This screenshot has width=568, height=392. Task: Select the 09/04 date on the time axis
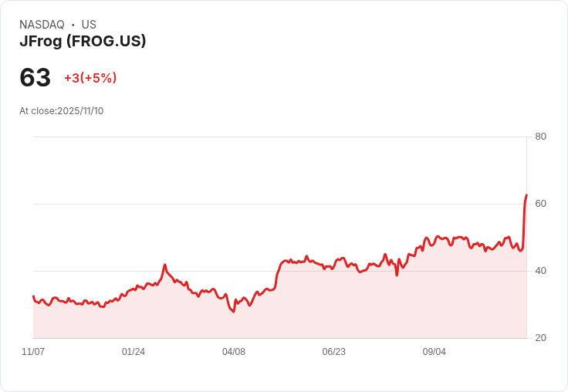pos(434,352)
